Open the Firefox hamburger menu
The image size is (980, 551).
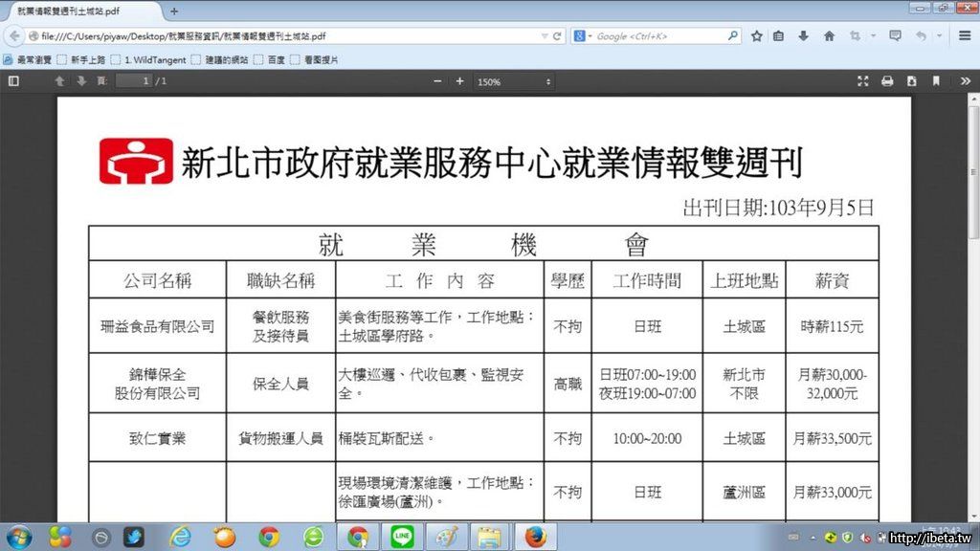[964, 36]
